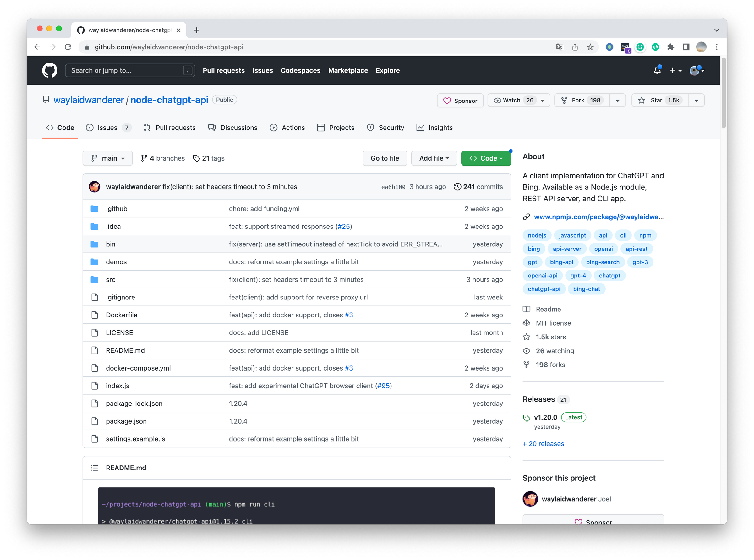The image size is (754, 560).
Task: Switch to the Issues tab
Action: pyautogui.click(x=107, y=128)
